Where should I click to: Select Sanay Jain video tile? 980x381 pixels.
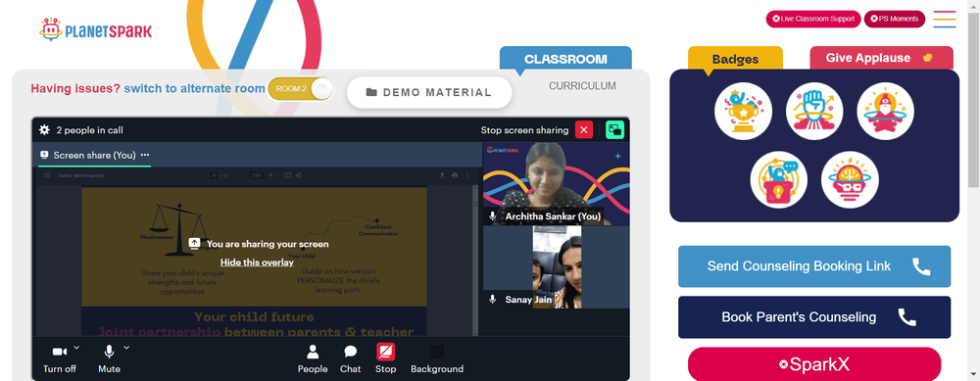click(x=557, y=266)
